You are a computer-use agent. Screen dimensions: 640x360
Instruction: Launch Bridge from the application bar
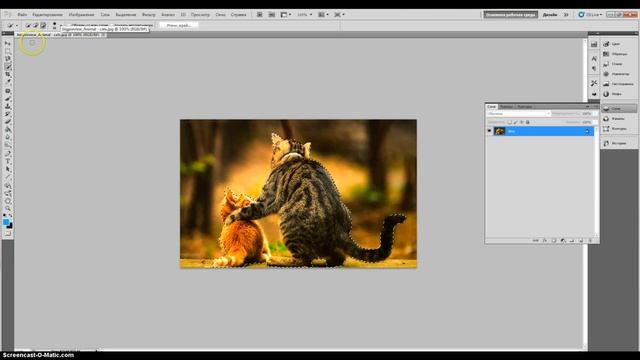[260, 15]
